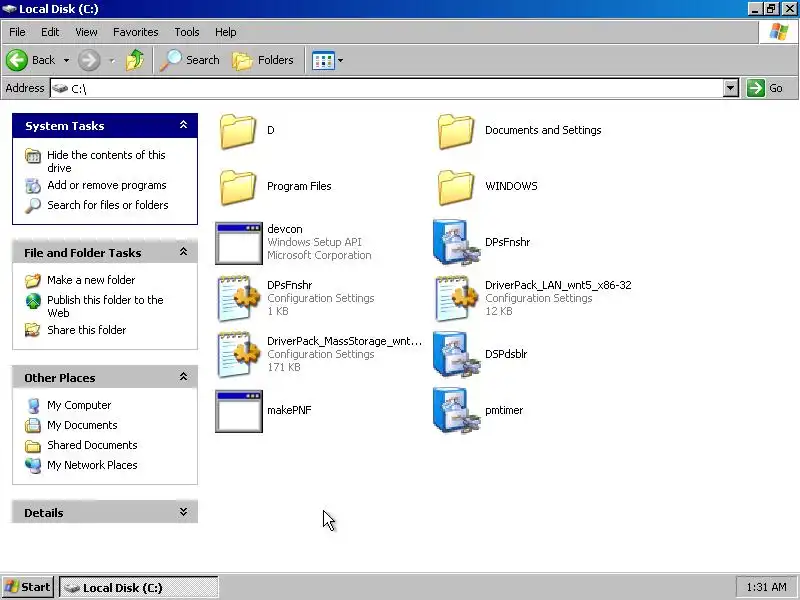800x600 pixels.
Task: Open the Favorites menu
Action: click(136, 32)
